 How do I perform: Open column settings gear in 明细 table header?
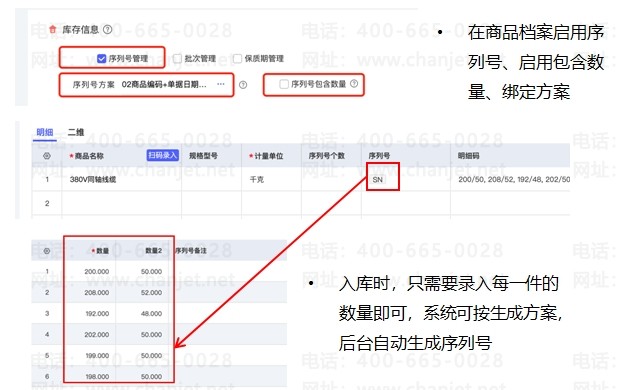click(47, 156)
